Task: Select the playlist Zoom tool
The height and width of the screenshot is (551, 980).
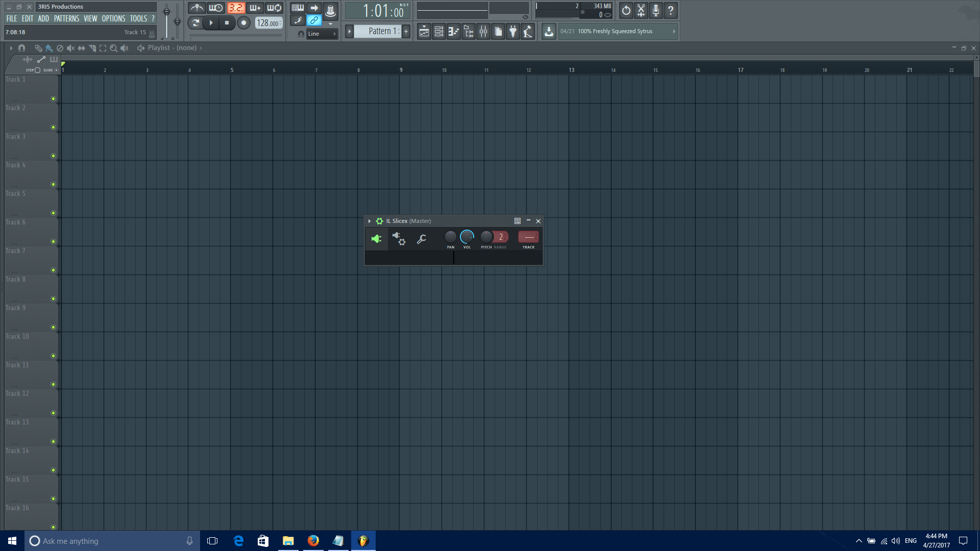Action: (113, 48)
